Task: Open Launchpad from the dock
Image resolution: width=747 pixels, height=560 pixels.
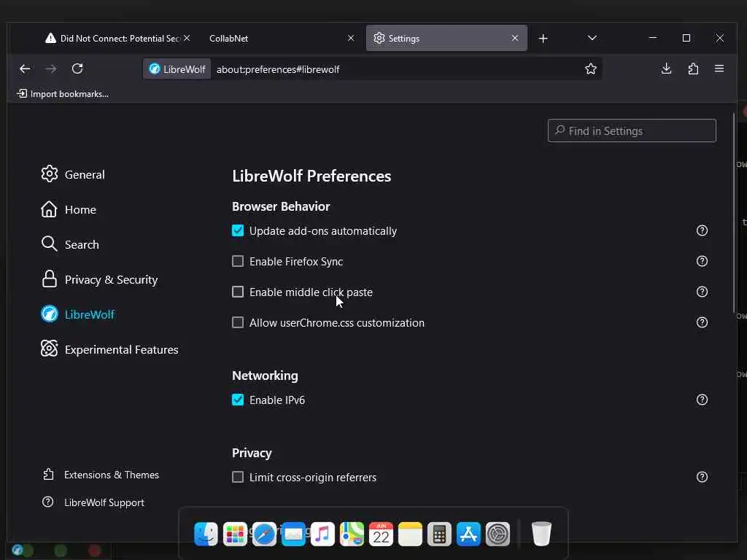Action: pos(235,534)
